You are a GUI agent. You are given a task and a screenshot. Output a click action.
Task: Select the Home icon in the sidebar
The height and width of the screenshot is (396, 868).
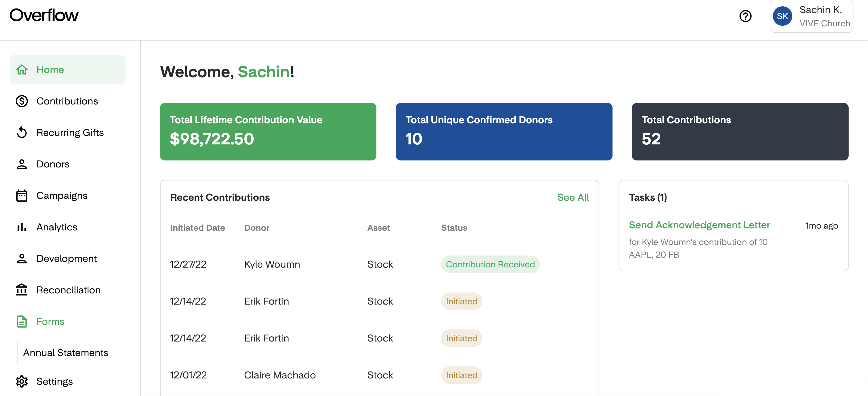(x=22, y=70)
